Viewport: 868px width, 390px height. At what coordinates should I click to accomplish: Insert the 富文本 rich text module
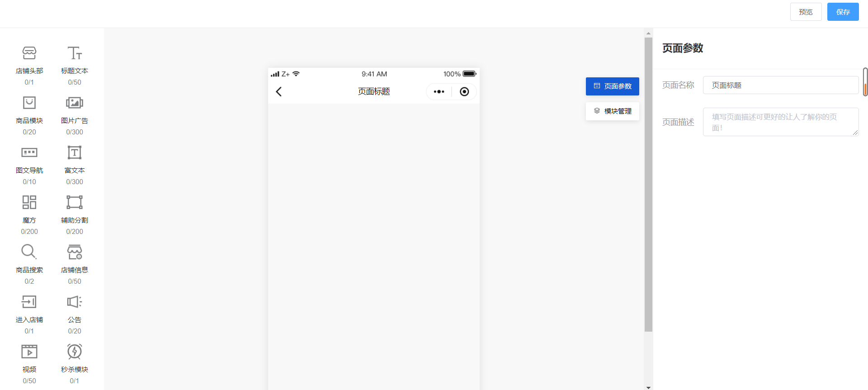coord(75,164)
